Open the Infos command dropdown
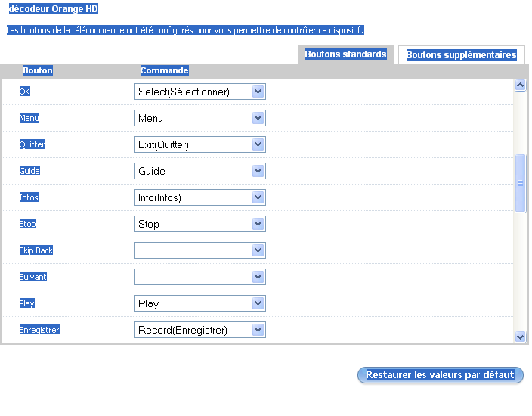 199,197
